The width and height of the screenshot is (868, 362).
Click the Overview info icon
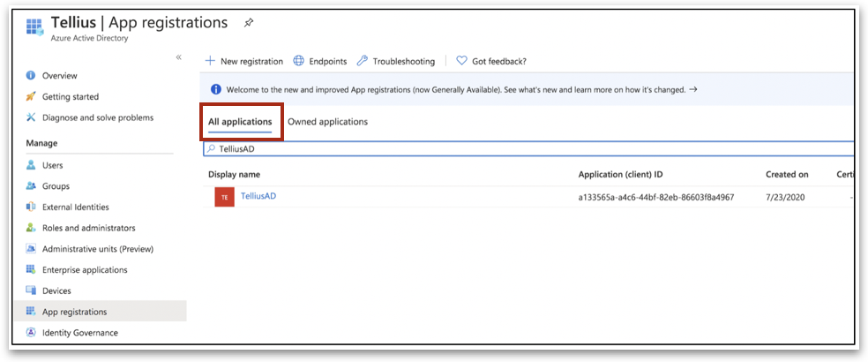point(31,75)
